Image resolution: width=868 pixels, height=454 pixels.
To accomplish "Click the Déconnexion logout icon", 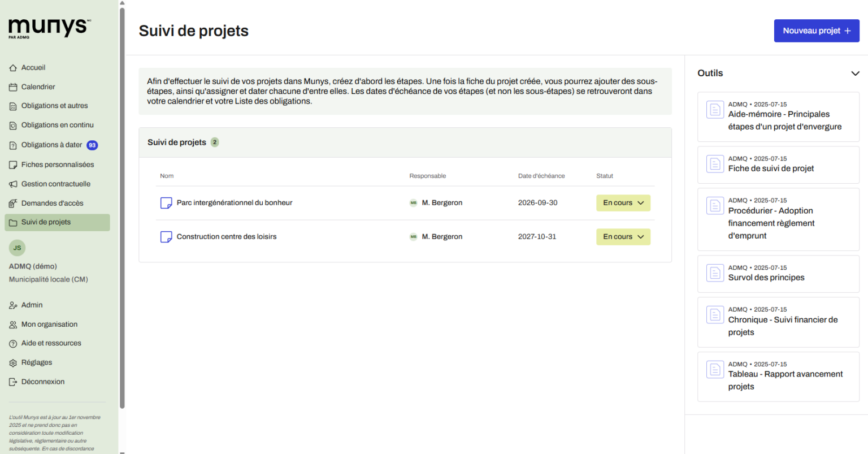I will click(13, 382).
